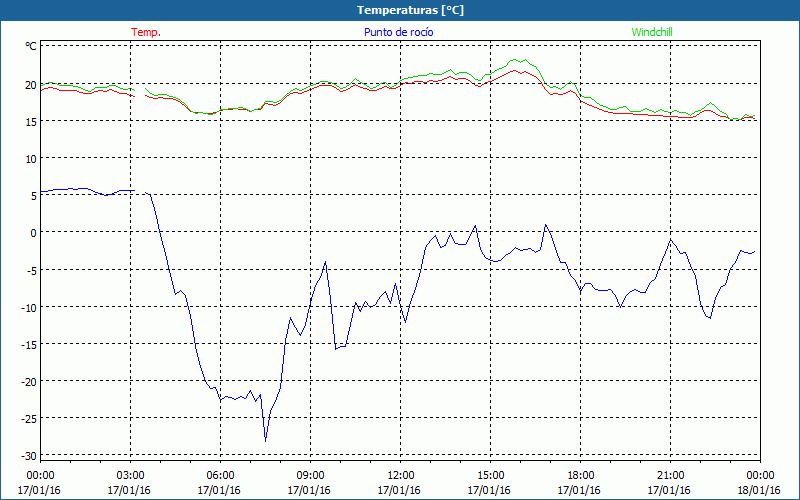Click the '20' value on y-axis
The width and height of the screenshot is (800, 500).
click(31, 85)
